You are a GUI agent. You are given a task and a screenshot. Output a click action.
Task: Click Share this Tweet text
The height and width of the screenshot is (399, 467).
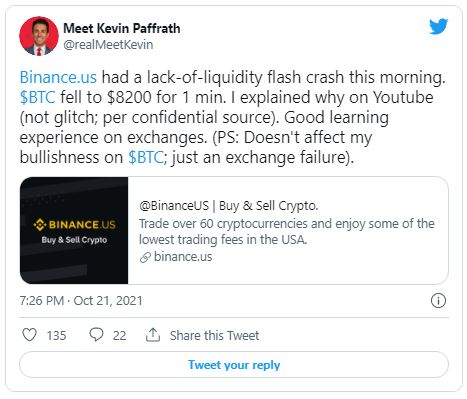click(214, 335)
